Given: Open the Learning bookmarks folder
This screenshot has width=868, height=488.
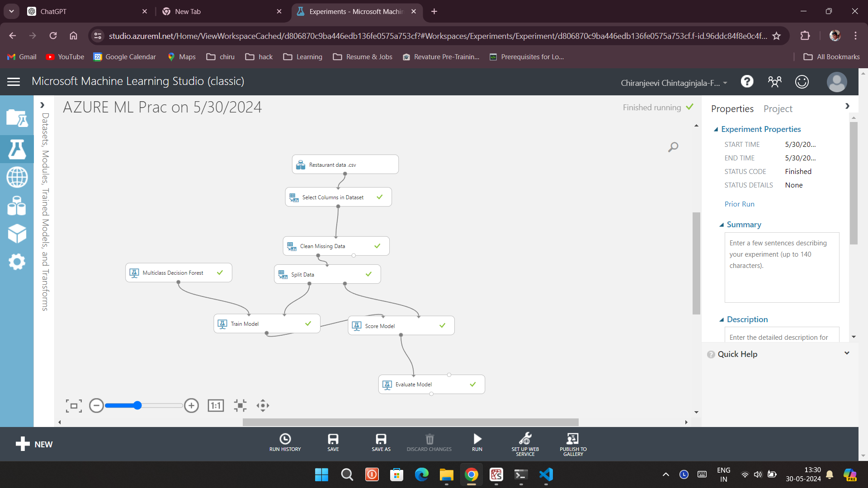Looking at the screenshot, I should [303, 57].
